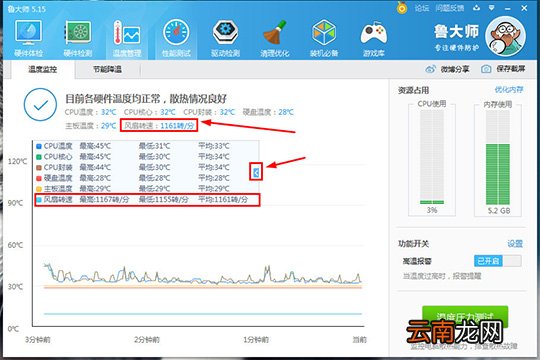Switch to 节能降温 tab
540x360 pixels.
tap(107, 70)
